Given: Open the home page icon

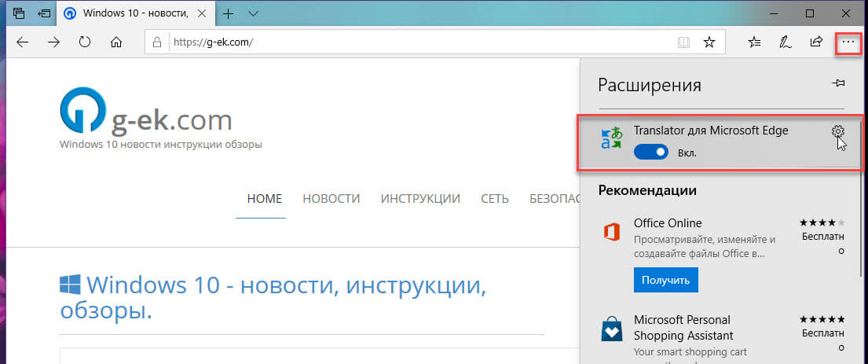Looking at the screenshot, I should click(x=115, y=42).
